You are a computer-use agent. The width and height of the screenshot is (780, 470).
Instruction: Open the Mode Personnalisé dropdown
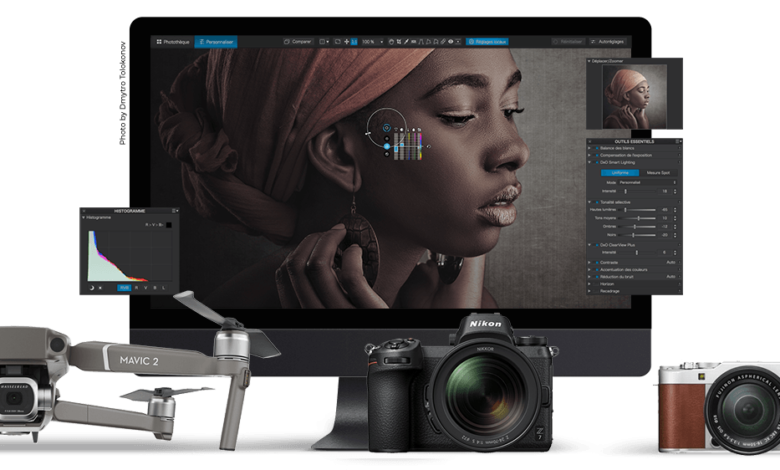pyautogui.click(x=647, y=183)
